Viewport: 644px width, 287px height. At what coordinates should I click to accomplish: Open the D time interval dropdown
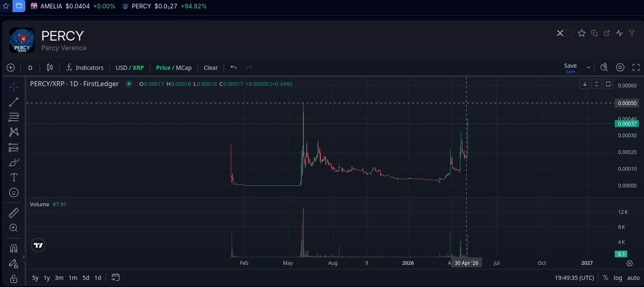[30, 68]
